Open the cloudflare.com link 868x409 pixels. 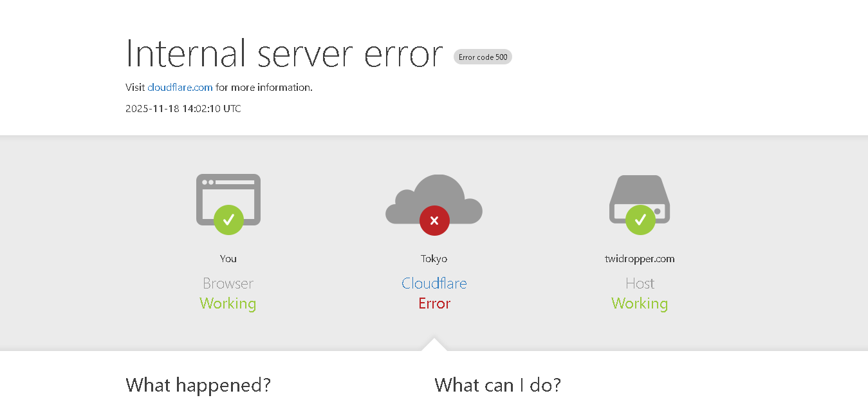[x=180, y=88]
